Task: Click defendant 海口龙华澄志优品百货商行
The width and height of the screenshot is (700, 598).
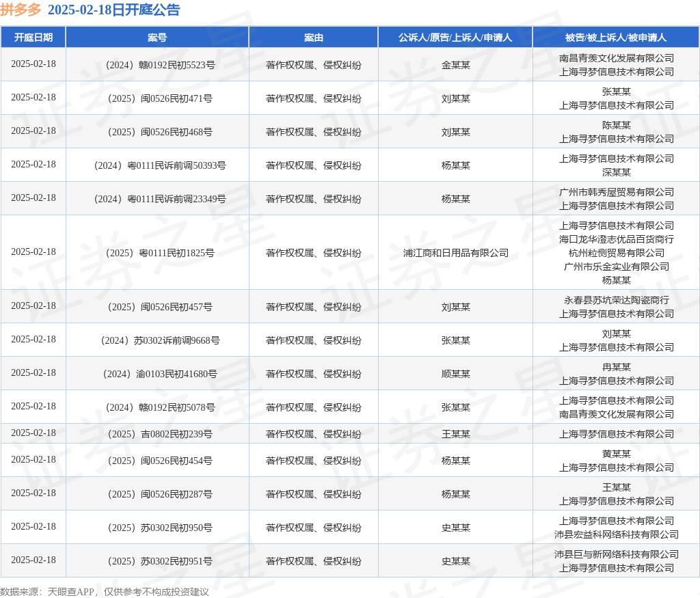Action: (x=616, y=239)
